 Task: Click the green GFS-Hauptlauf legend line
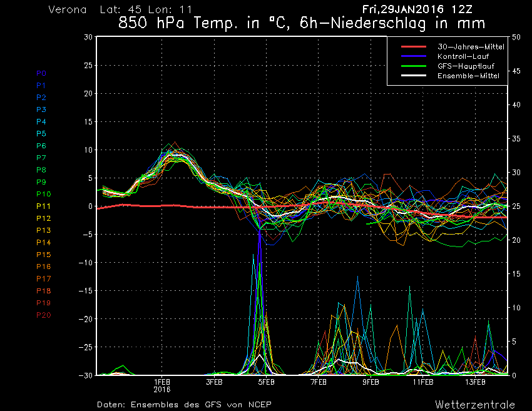(414, 66)
